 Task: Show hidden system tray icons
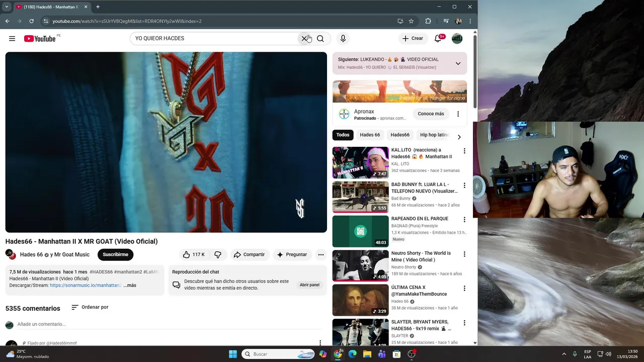[564, 354]
